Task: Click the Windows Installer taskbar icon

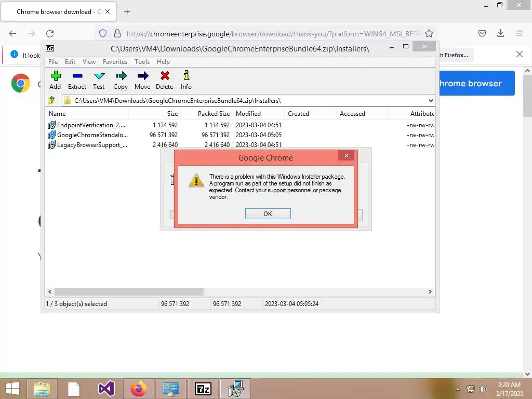Action: [235, 389]
